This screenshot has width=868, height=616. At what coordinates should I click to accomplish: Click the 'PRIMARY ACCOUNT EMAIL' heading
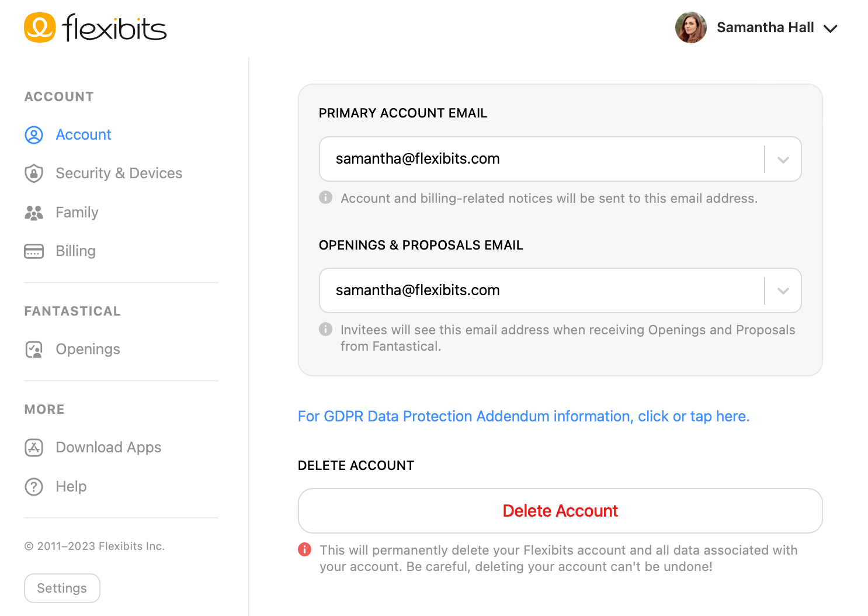[403, 113]
